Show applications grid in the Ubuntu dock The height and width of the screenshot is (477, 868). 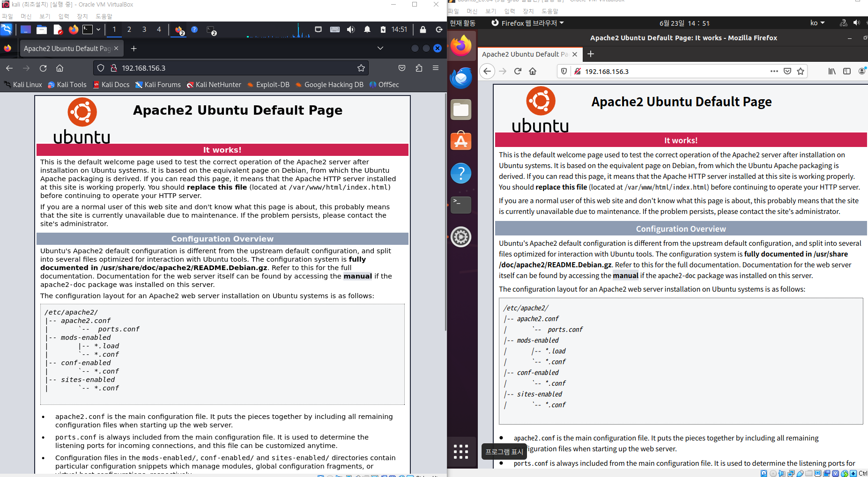click(461, 452)
